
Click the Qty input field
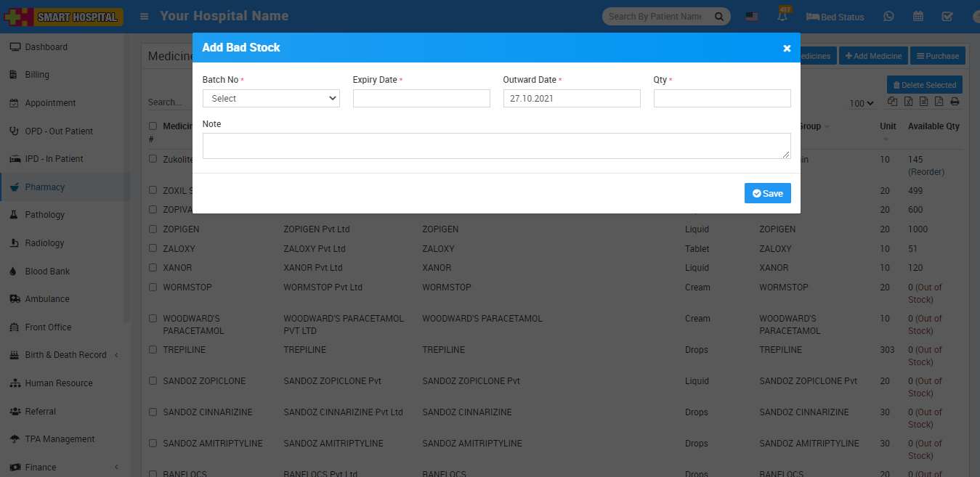pos(721,99)
